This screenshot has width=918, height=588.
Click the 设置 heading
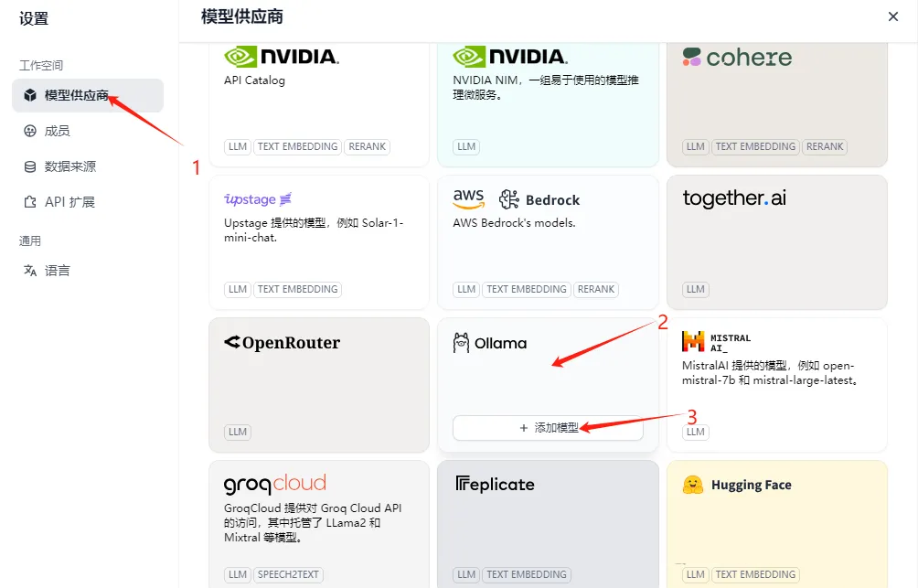(x=33, y=18)
